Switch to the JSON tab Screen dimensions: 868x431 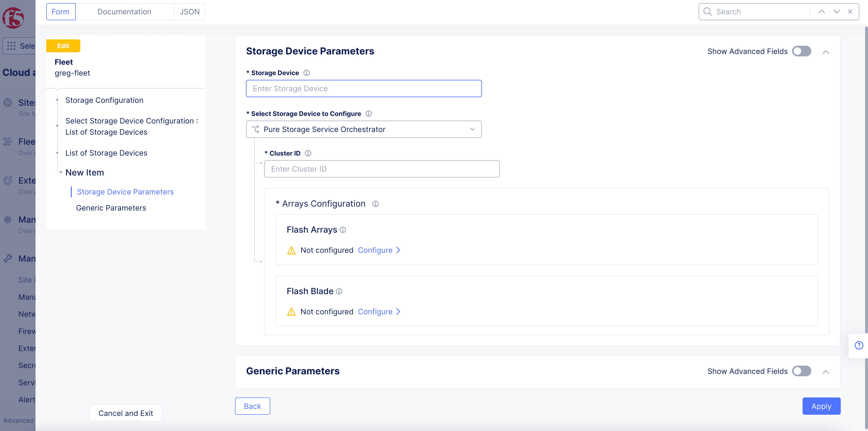(189, 11)
